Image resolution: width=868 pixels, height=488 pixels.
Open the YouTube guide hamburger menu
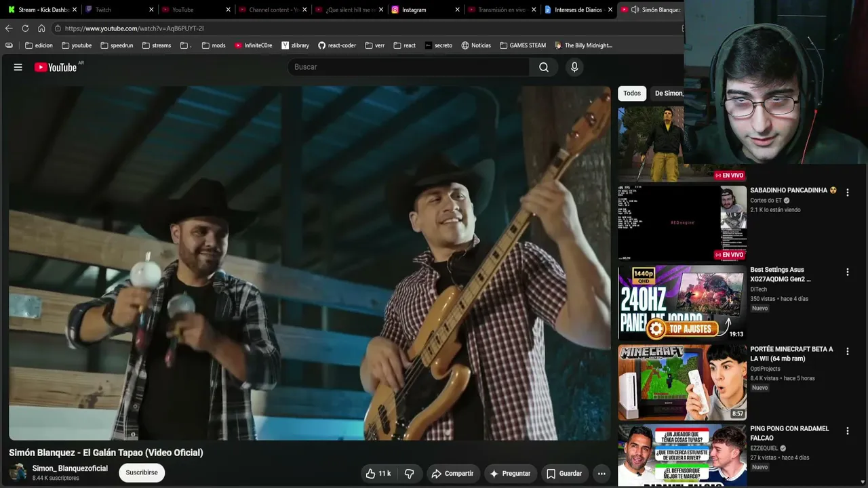[x=18, y=67]
